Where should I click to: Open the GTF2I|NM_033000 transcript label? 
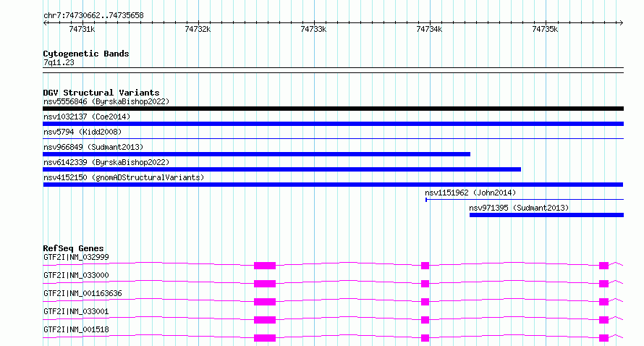click(76, 275)
